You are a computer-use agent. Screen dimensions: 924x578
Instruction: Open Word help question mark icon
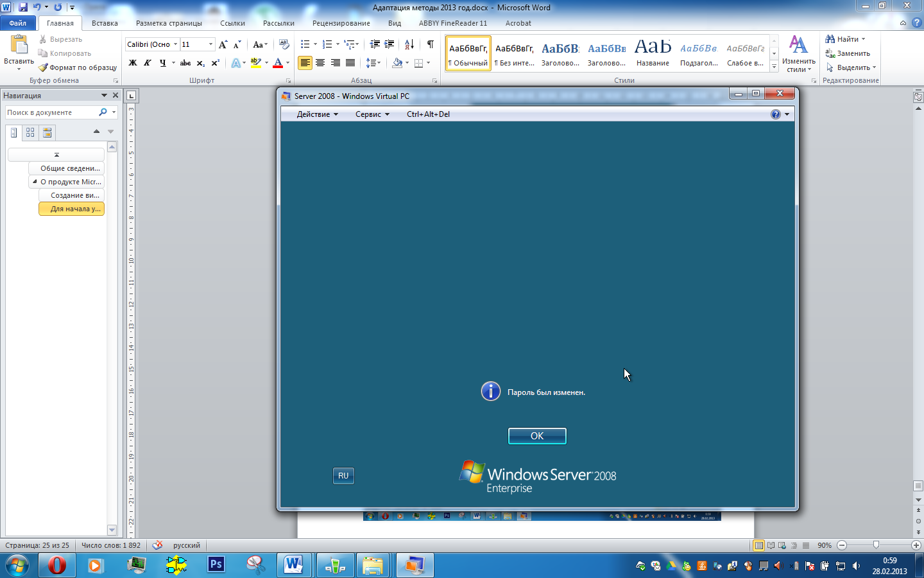(x=916, y=22)
